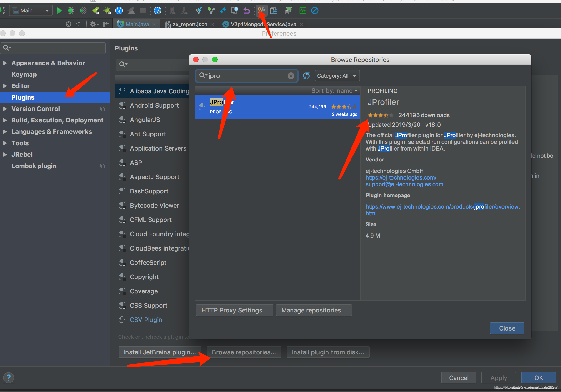This screenshot has width=561, height=392.
Task: Switch to zx_report.json editor tab
Action: click(190, 25)
